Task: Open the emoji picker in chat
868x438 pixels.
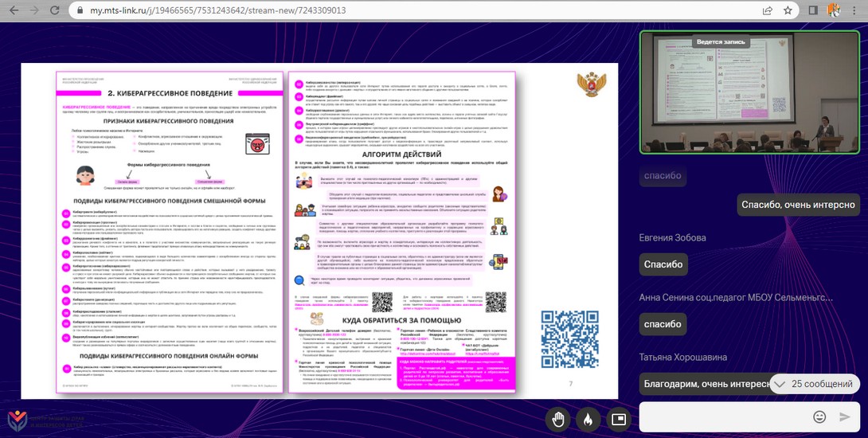Action: click(819, 416)
